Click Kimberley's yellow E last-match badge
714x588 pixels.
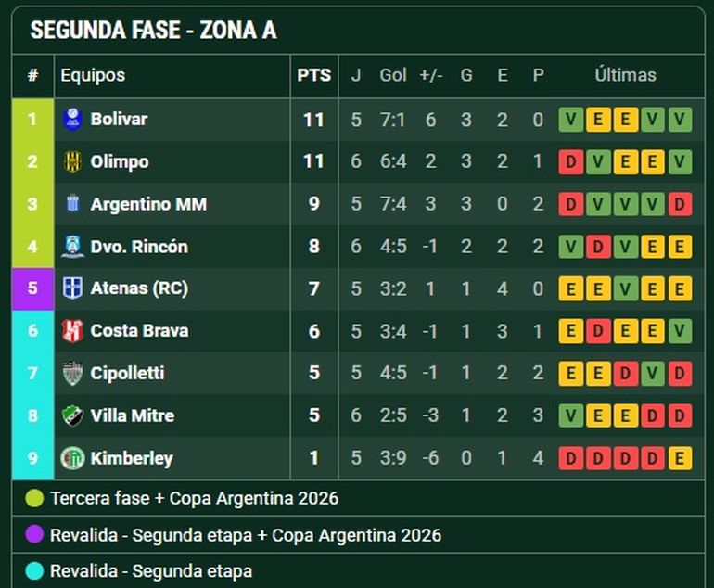(680, 458)
